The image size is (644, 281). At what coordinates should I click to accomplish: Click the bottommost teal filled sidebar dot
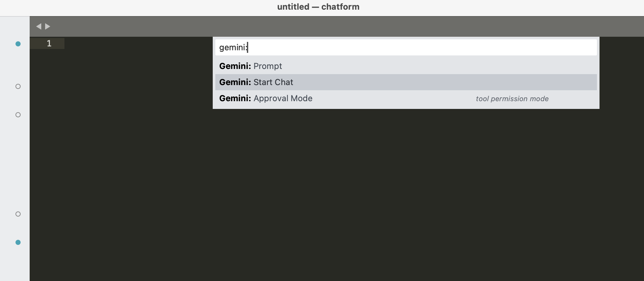18,242
